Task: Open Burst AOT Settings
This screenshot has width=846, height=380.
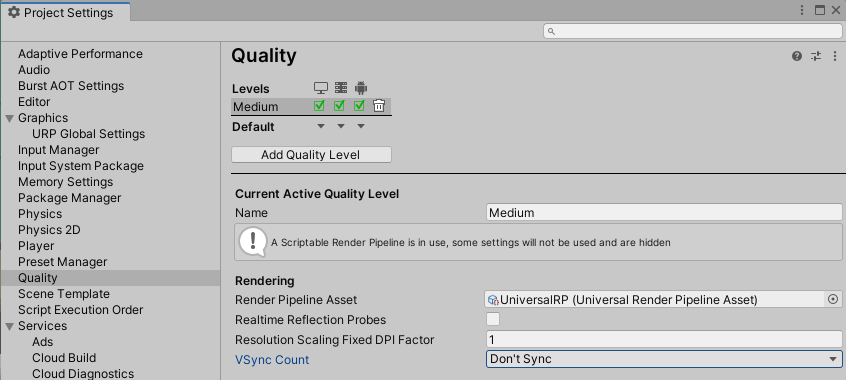Action: tap(71, 86)
